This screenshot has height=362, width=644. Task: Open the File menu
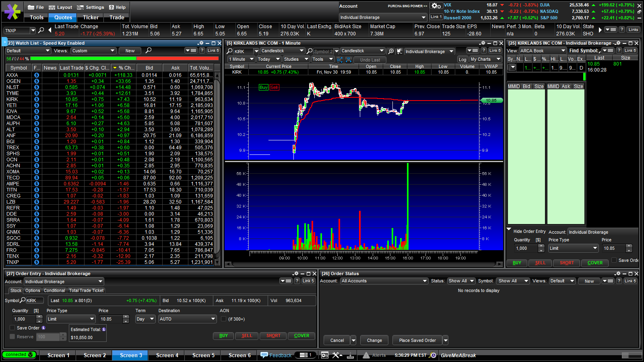36,7
